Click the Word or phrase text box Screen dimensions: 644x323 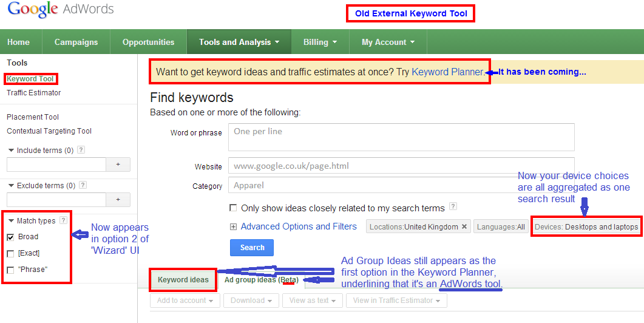pos(401,137)
